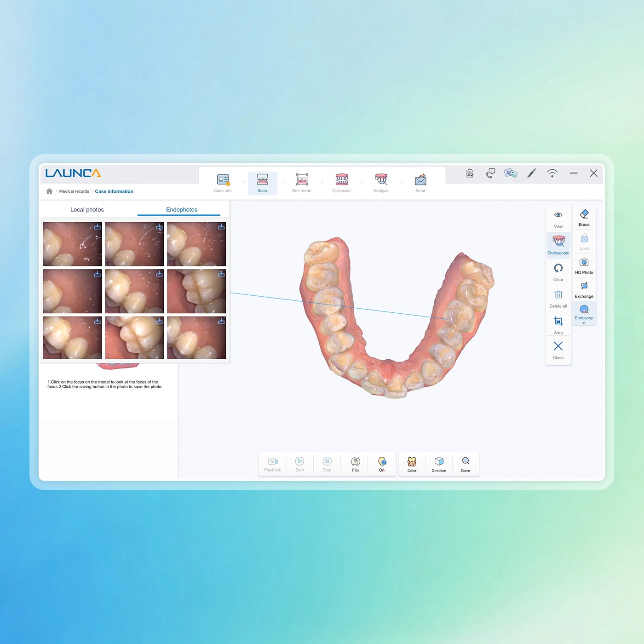Viewport: 644px width, 644px height.
Task: Select the Endoscopic tool
Action: (x=558, y=245)
